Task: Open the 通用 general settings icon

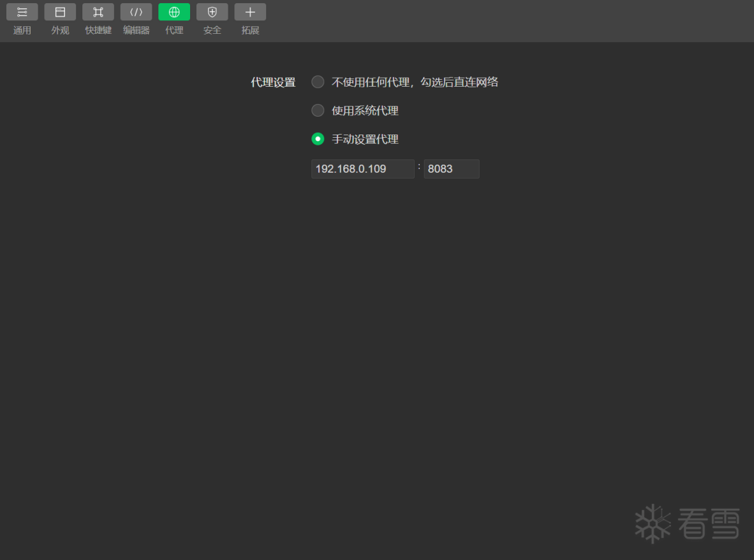Action: click(22, 12)
